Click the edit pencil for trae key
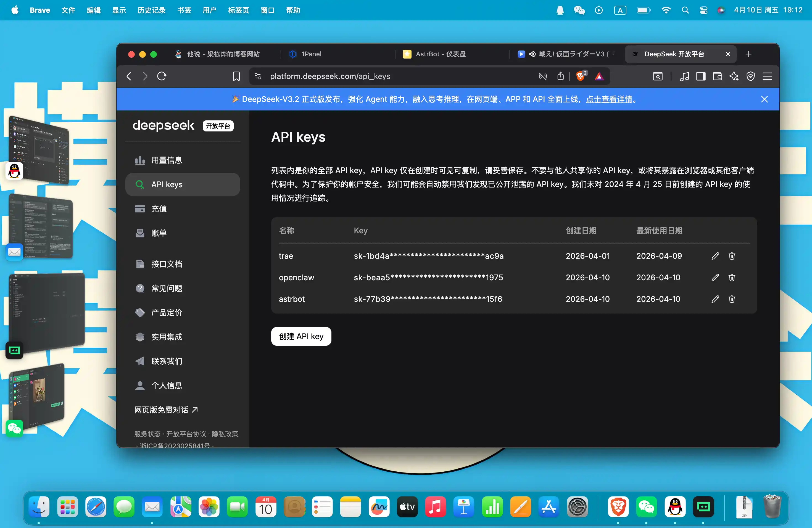This screenshot has height=528, width=812. point(715,256)
